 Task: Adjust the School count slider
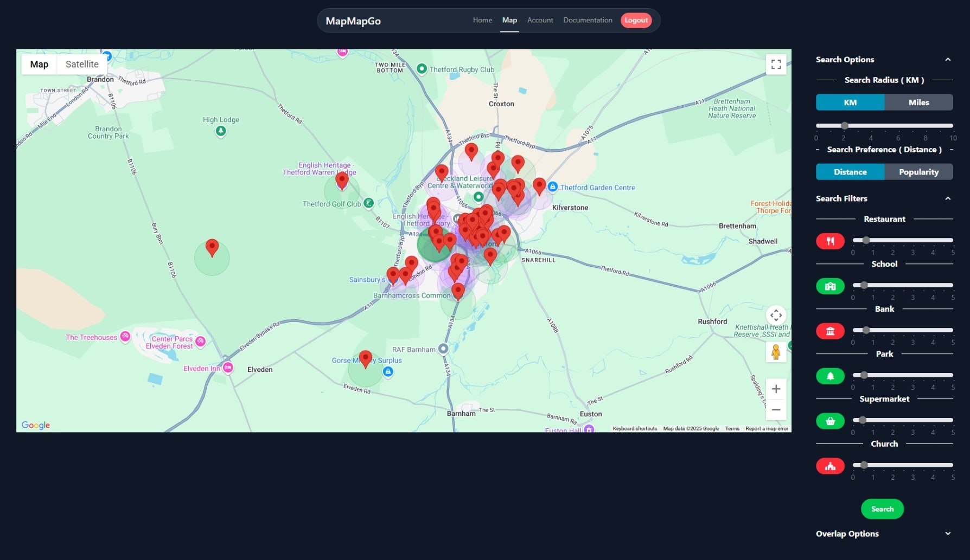(x=903, y=285)
